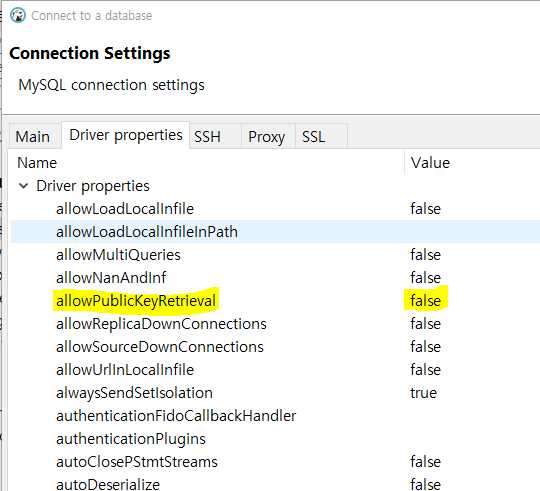Select the alwaysSendSetIsolation property

pyautogui.click(x=134, y=393)
